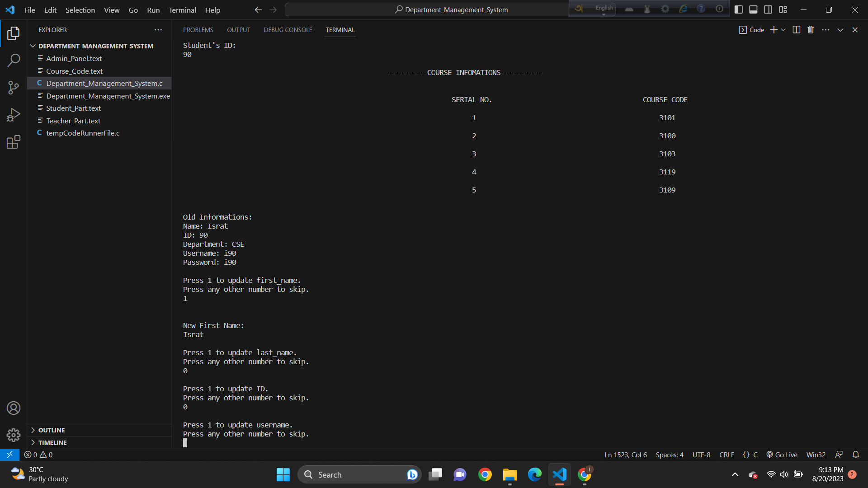Expand the OUTLINE section
Viewport: 868px width, 488px height.
coord(51,430)
